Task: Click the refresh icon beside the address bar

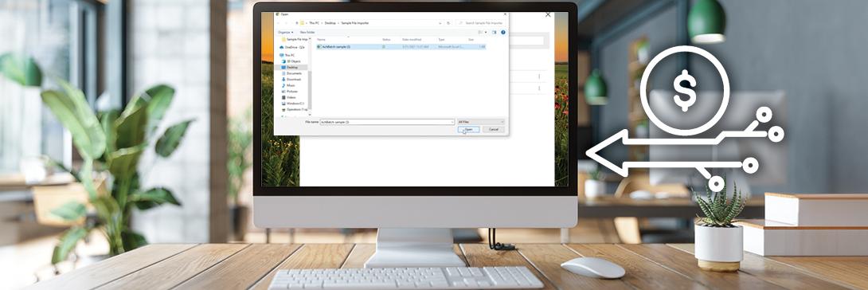Action: [x=448, y=23]
